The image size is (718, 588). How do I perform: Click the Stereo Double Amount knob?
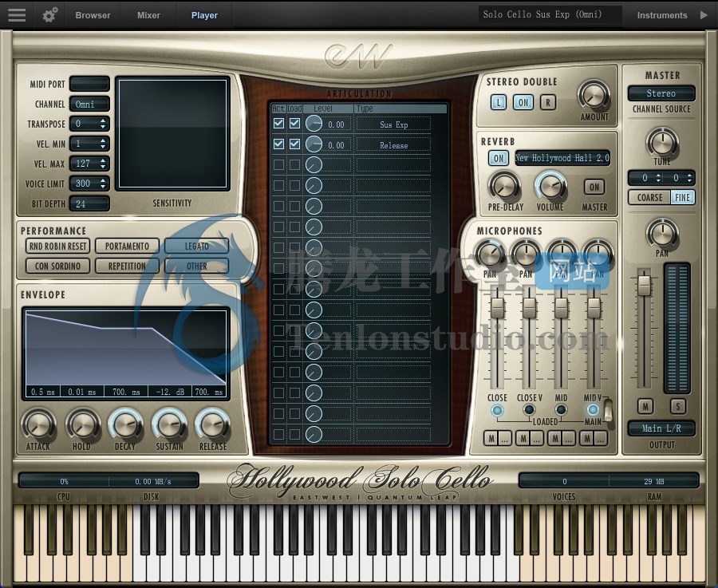[594, 95]
